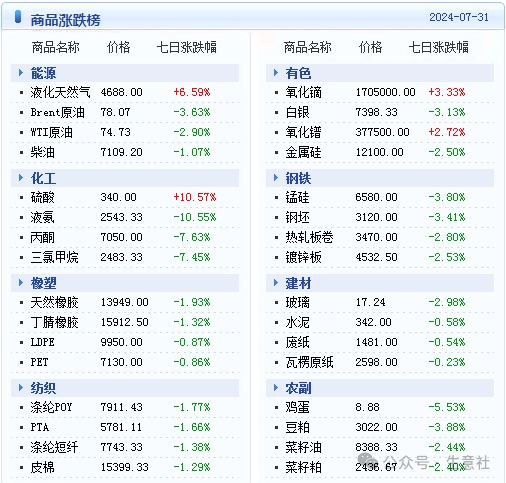Open the 能源 category heading
This screenshot has height=483, width=506.
click(43, 73)
